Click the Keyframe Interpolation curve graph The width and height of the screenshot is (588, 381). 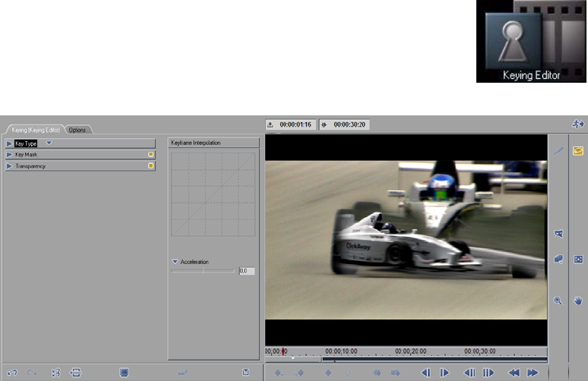coord(213,194)
